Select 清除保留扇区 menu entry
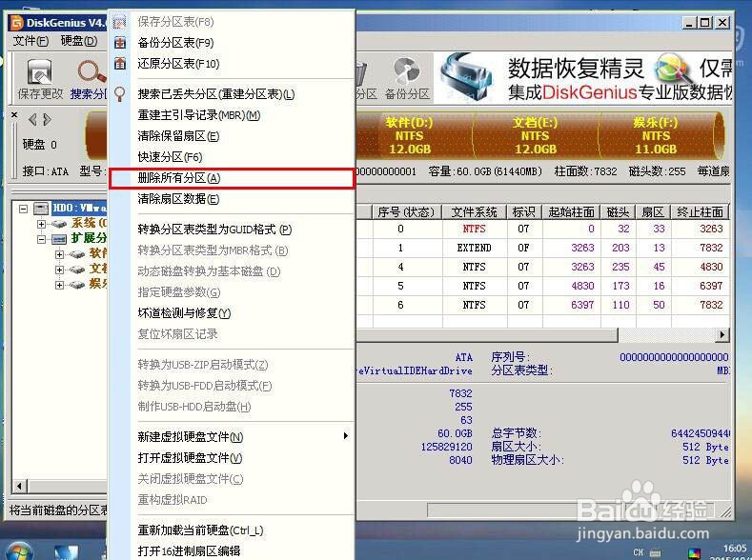 tap(178, 136)
